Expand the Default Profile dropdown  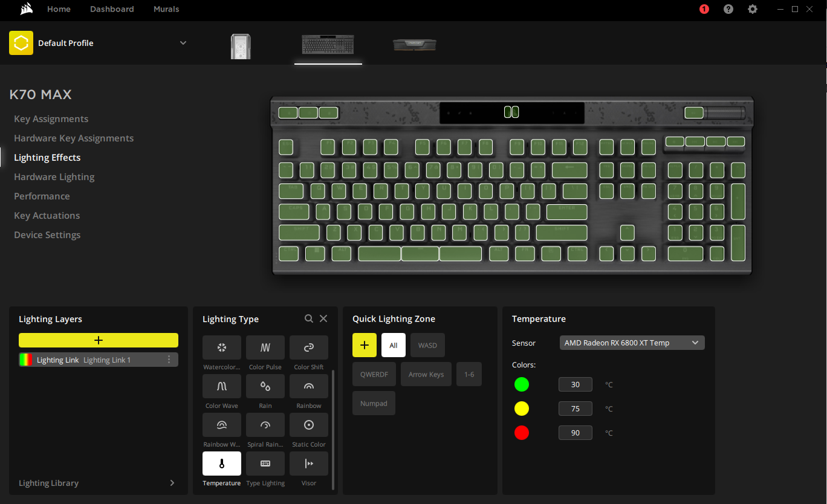coord(183,43)
